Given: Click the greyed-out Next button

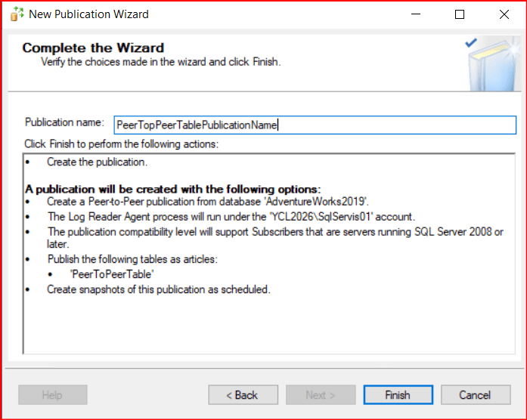Looking at the screenshot, I should [x=321, y=395].
